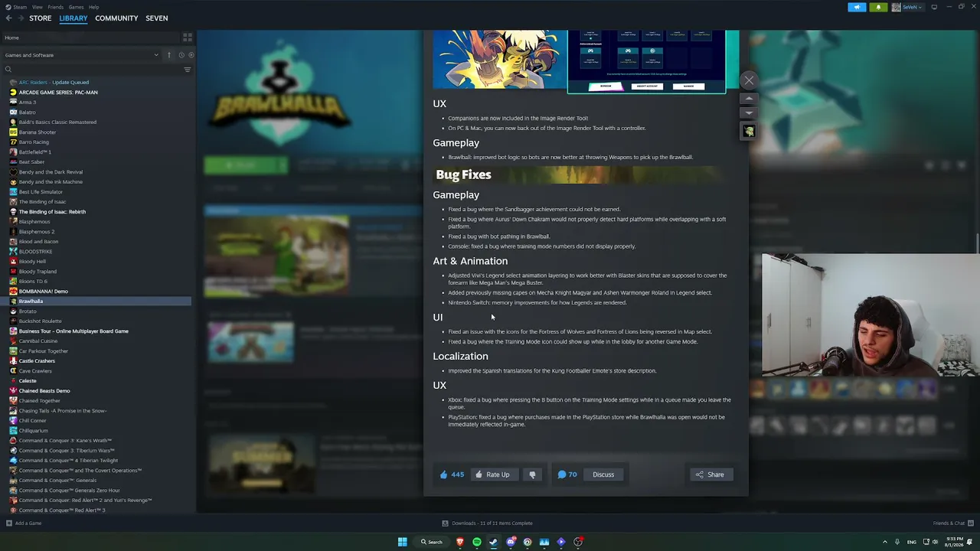This screenshot has width=980, height=551.
Task: Rate down with the thumbs-down button
Action: click(532, 474)
